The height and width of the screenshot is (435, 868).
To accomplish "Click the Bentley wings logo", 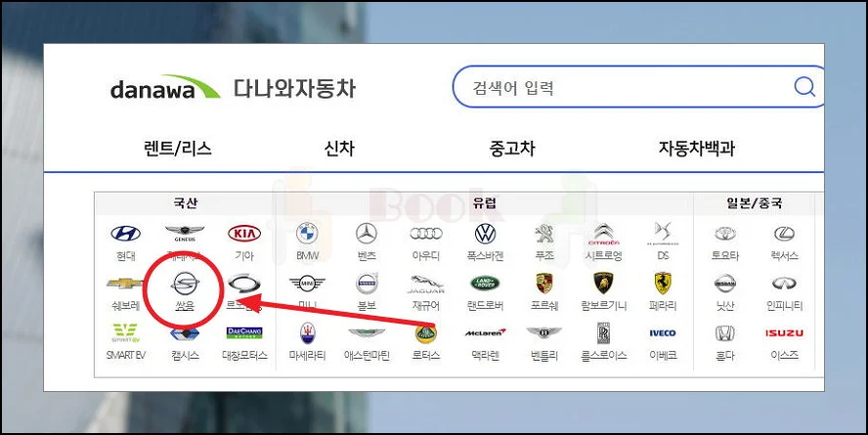I will tap(544, 332).
